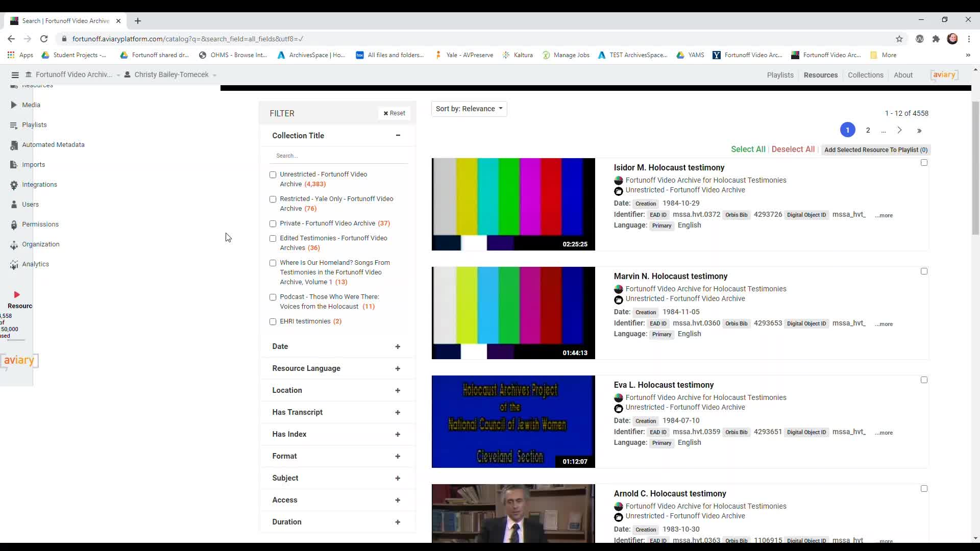Click the Users sidebar icon
The width and height of the screenshot is (980, 551).
14,205
